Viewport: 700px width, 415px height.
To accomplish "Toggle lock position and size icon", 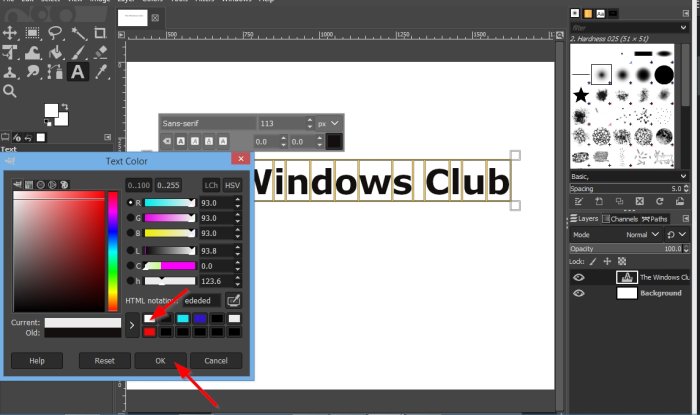I will (607, 261).
